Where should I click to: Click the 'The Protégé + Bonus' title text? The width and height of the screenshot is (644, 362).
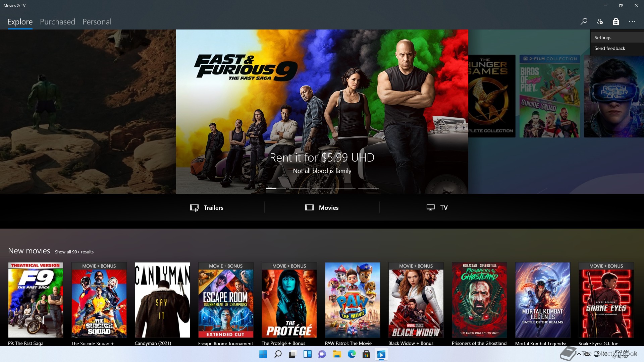(283, 343)
